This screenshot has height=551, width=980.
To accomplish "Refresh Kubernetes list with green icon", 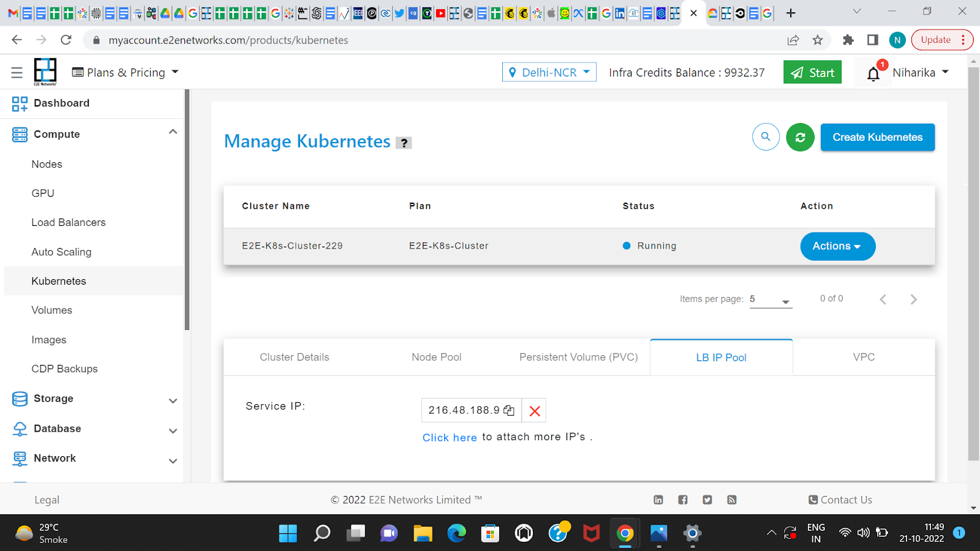I will coord(800,137).
